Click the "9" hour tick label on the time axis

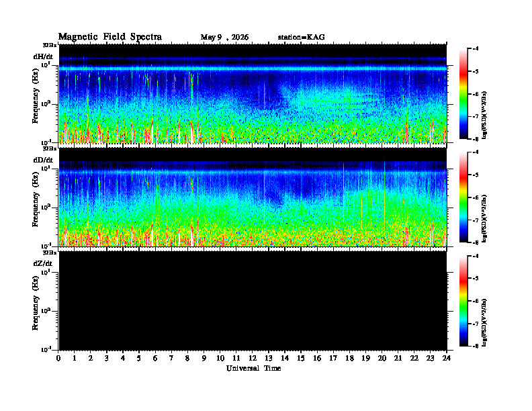click(204, 359)
